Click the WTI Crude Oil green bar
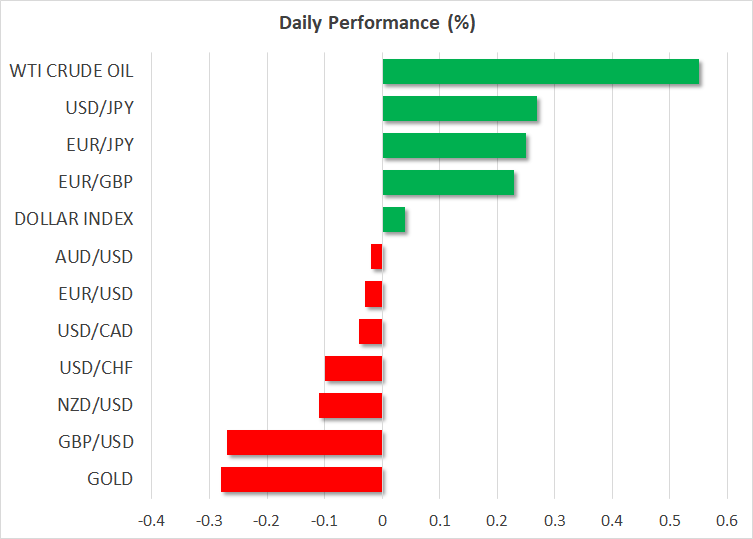Screen dimensions: 753x539 540,72
